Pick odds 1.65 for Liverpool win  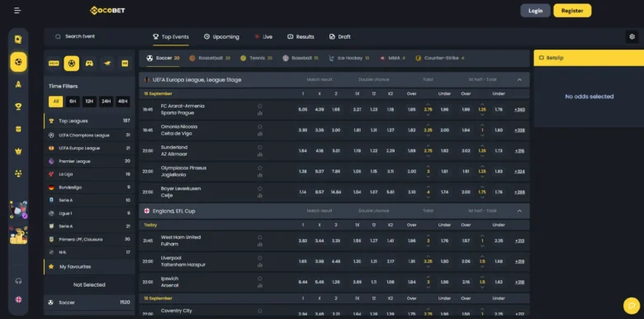point(303,261)
